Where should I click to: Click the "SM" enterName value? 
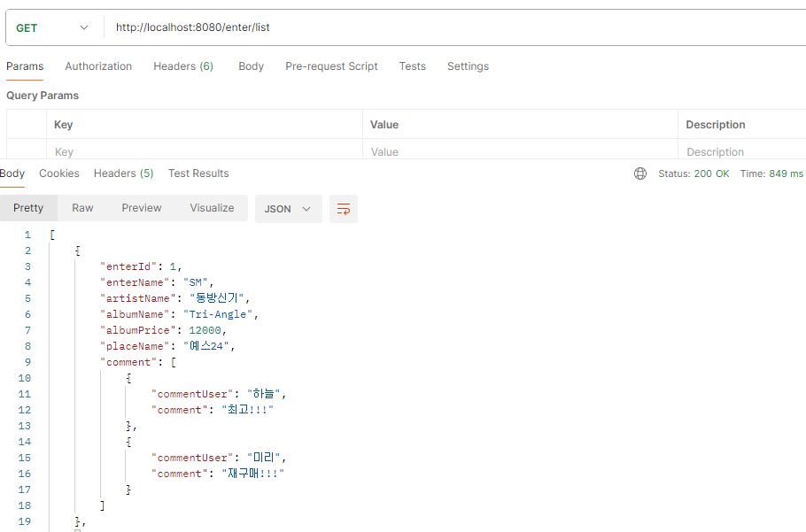pos(196,282)
